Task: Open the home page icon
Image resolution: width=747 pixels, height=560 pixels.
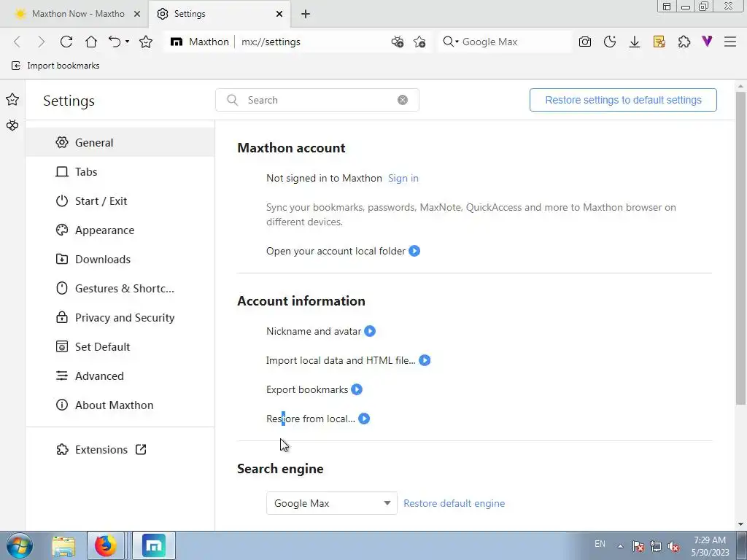Action: tap(91, 42)
